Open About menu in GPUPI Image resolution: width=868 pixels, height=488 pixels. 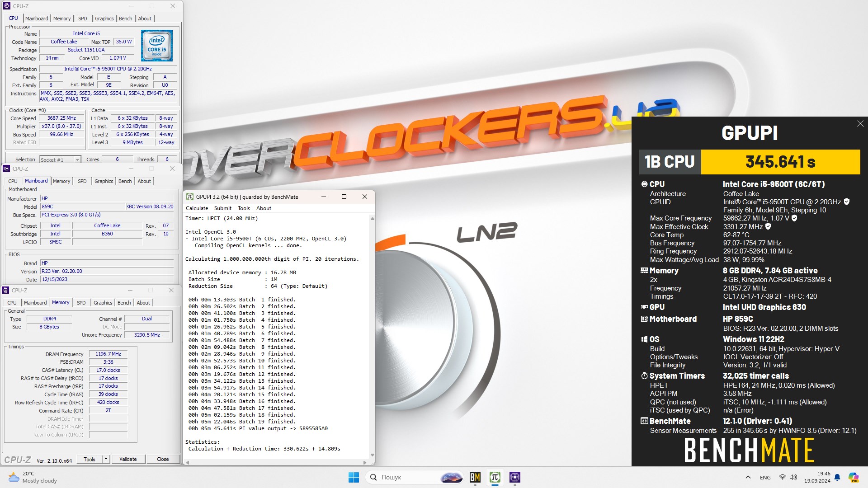coord(264,208)
